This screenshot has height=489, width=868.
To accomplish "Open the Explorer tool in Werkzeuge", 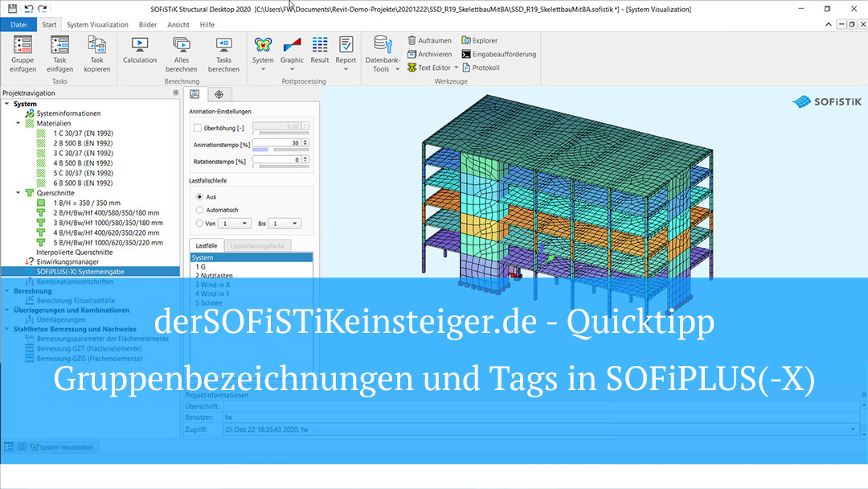I will coord(481,40).
